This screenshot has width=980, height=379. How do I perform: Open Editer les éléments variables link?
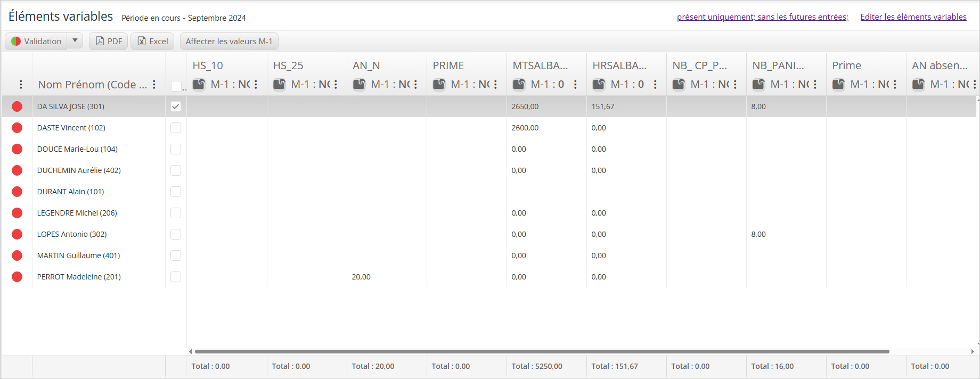(x=913, y=17)
